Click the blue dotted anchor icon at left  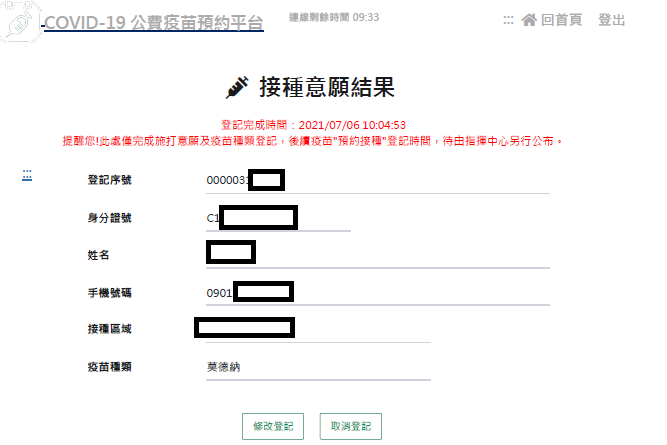pyautogui.click(x=27, y=175)
